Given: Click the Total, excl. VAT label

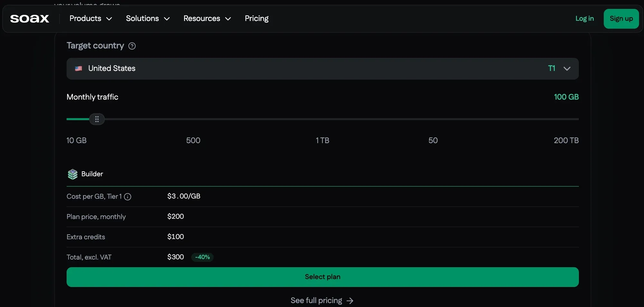Looking at the screenshot, I should coord(89,257).
